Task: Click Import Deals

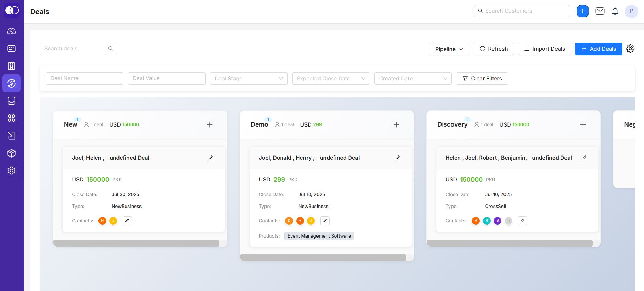Action: click(544, 49)
